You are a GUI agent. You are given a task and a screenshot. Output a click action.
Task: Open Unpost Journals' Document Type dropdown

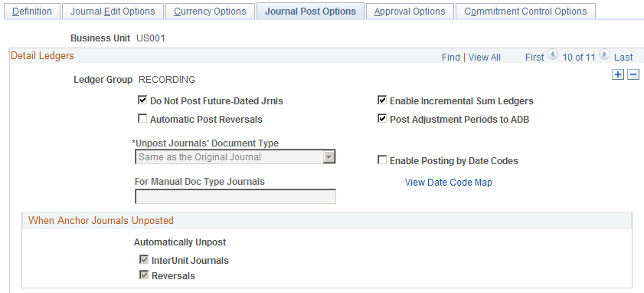tap(235, 156)
